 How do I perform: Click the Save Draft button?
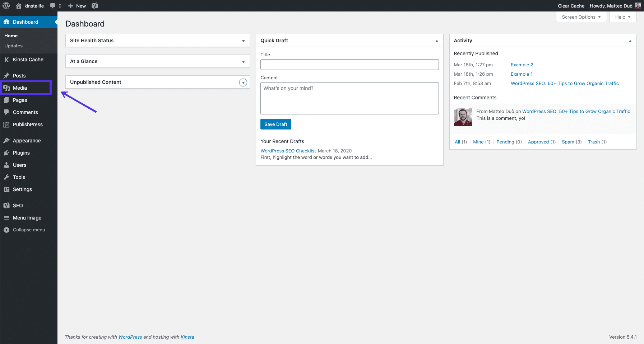coord(275,124)
